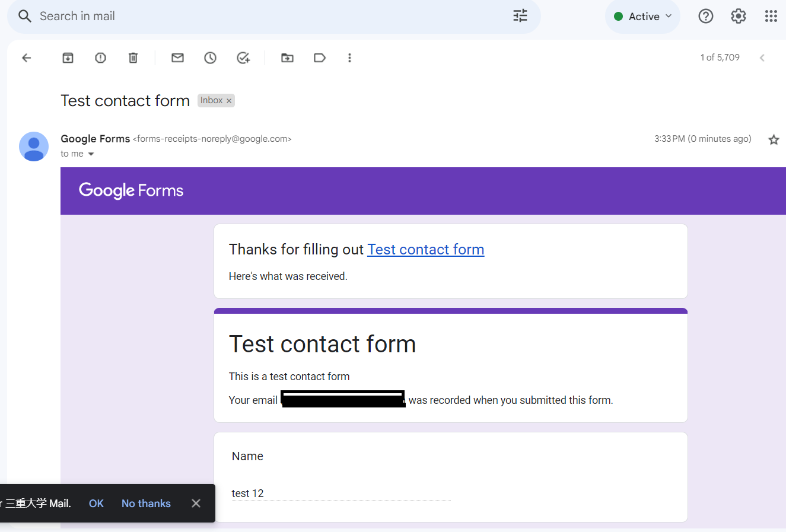Click the 'test 12' name answer
Viewport: 786px width, 532px height.
(x=248, y=493)
